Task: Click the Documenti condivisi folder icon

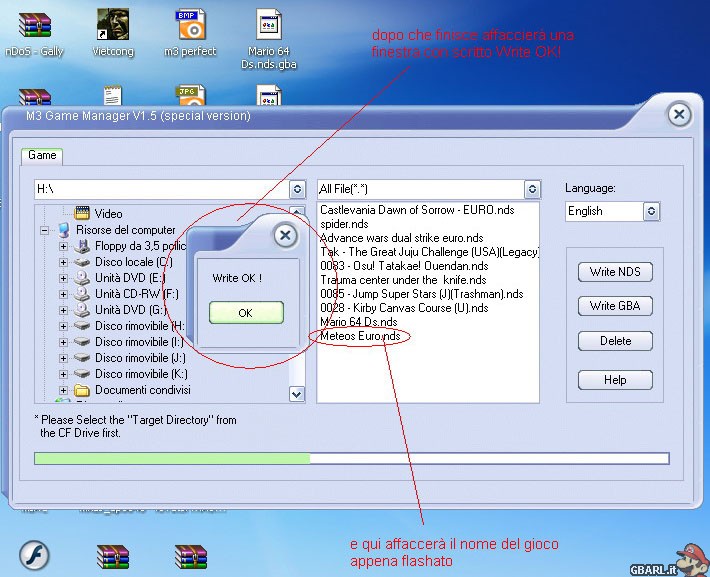Action: pos(82,389)
